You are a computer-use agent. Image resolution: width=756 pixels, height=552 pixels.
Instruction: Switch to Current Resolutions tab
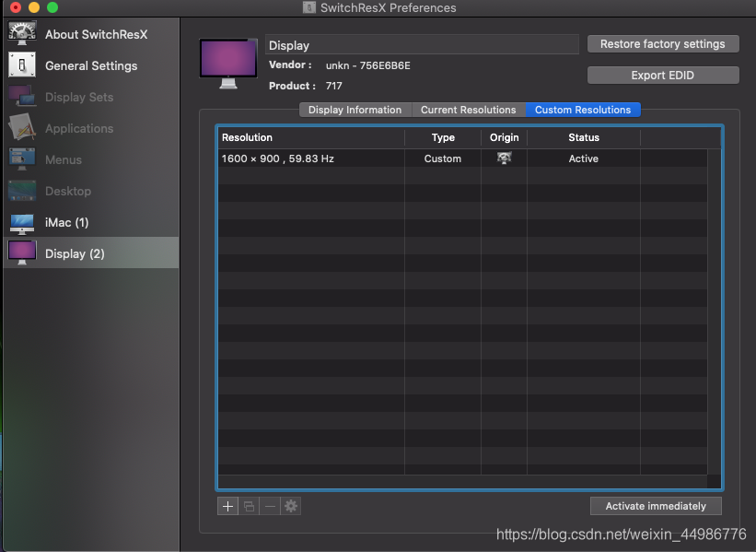coord(469,110)
